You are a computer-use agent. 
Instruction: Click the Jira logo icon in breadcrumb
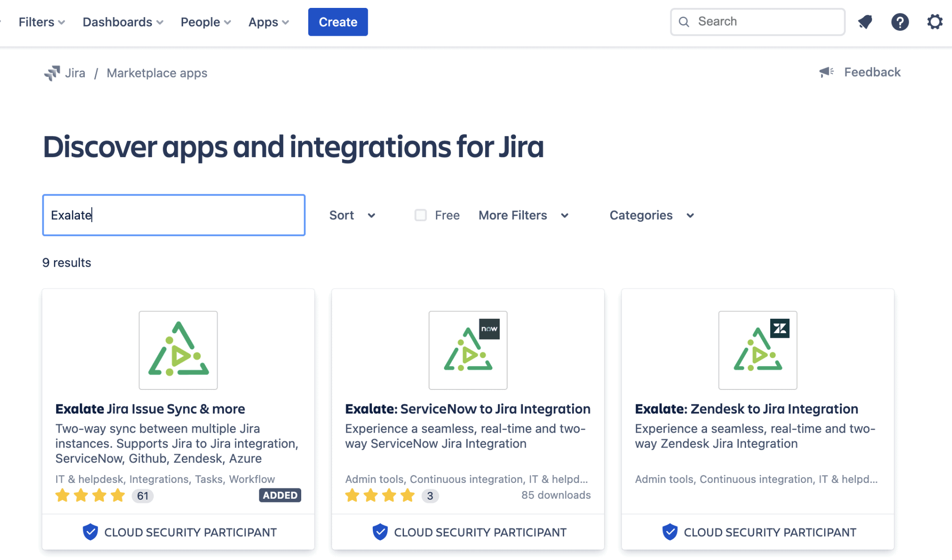click(52, 73)
